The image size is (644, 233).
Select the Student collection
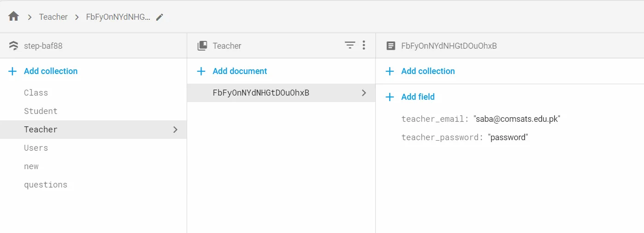click(x=40, y=111)
